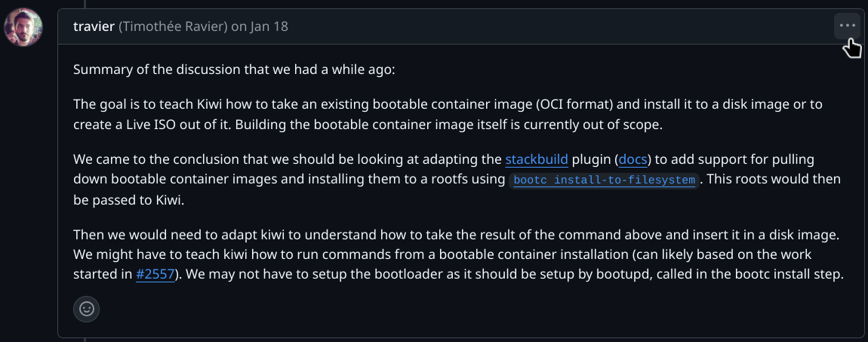Open the docs link in parentheses
Image resolution: width=868 pixels, height=342 pixels.
click(632, 159)
